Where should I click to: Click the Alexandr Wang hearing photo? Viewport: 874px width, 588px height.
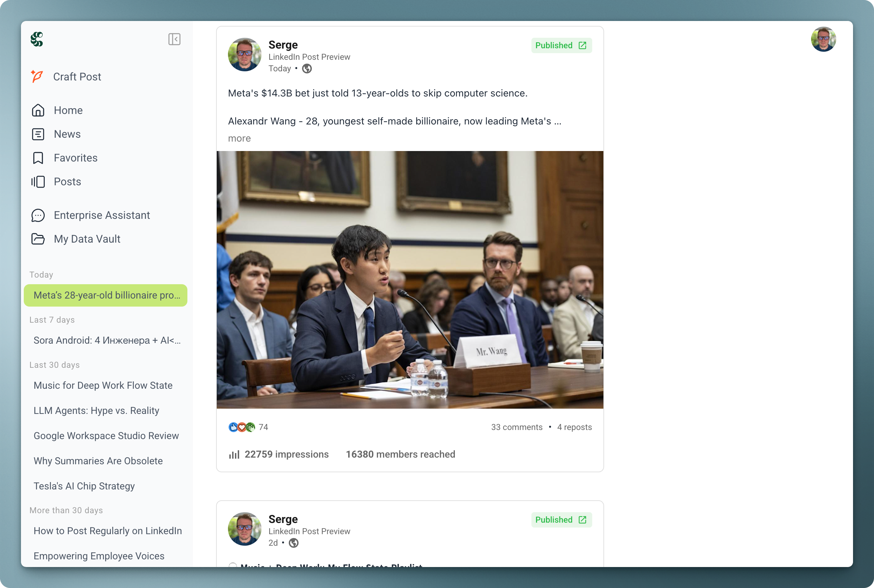(x=409, y=279)
